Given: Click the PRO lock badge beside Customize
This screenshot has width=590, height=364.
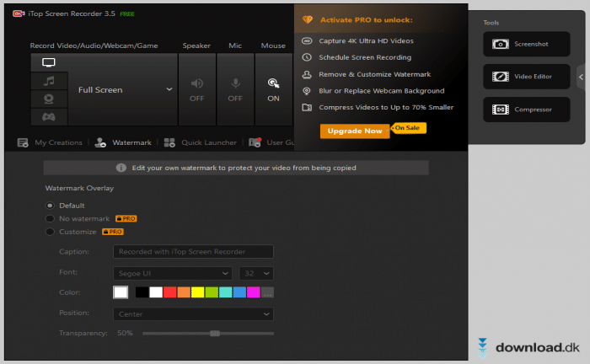Looking at the screenshot, I should click(x=113, y=232).
